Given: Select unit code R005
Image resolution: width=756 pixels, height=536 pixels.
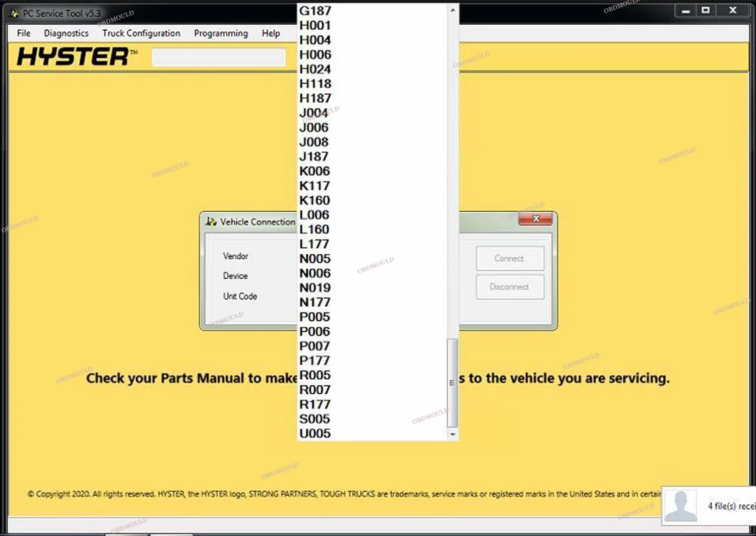Looking at the screenshot, I should 372,376.
